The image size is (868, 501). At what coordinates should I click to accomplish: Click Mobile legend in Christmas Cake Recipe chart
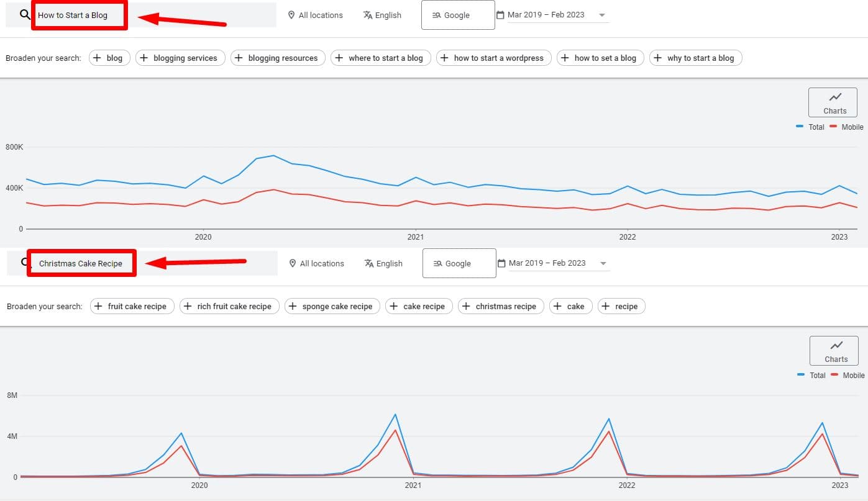847,375
